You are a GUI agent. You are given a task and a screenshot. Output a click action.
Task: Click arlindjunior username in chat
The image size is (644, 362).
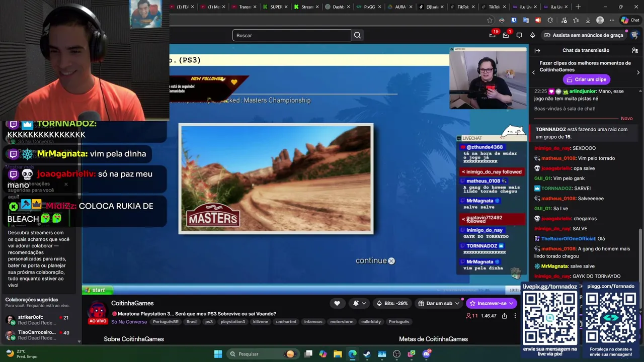pyautogui.click(x=583, y=92)
